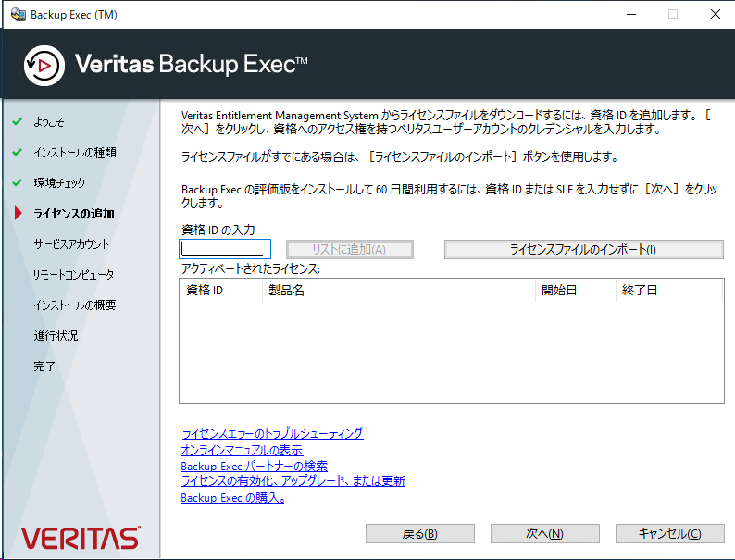Image resolution: width=735 pixels, height=560 pixels.
Task: Click the キャンセル(C) cancel button
Action: pos(670,533)
